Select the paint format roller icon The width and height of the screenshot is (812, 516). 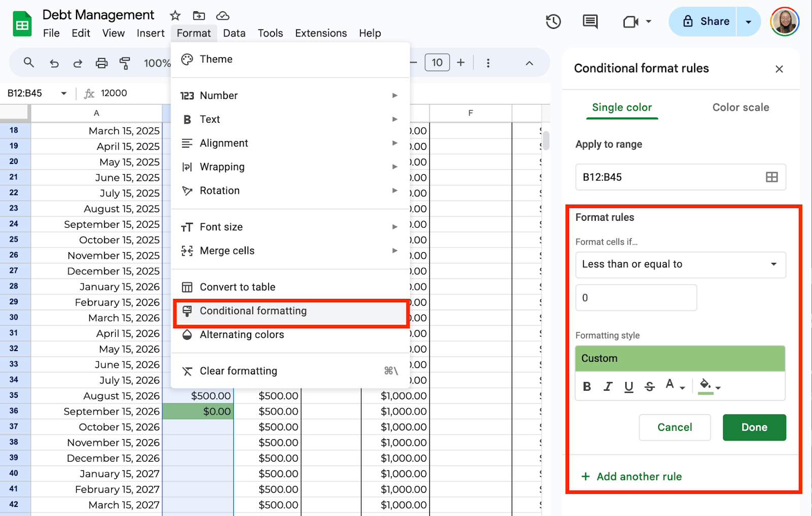124,63
